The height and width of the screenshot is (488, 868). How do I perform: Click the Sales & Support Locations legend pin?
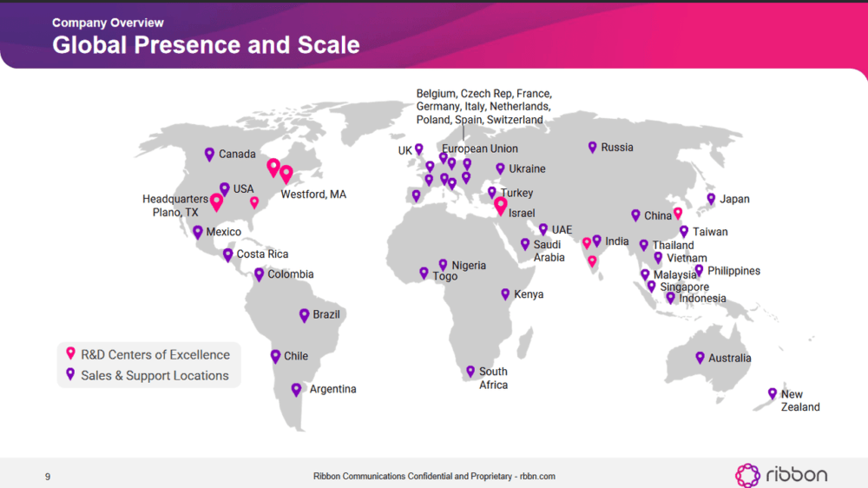[x=70, y=374]
